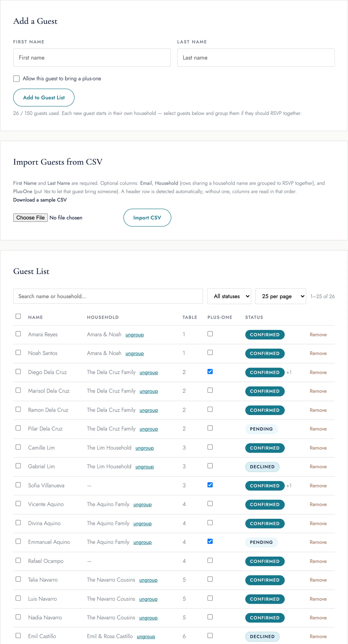Ungroup Emil Castillo from his household
Image resolution: width=348 pixels, height=644 pixels.
[x=146, y=636]
